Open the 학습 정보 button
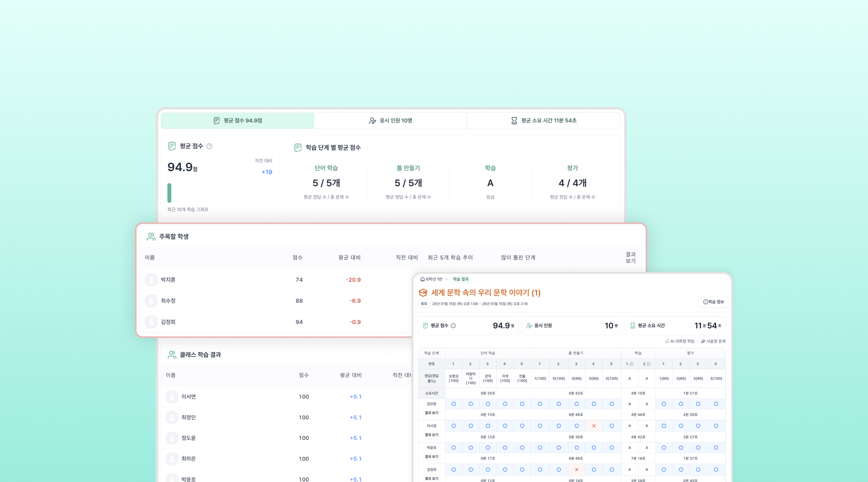Viewport: 868px width, 482px height. [x=713, y=302]
